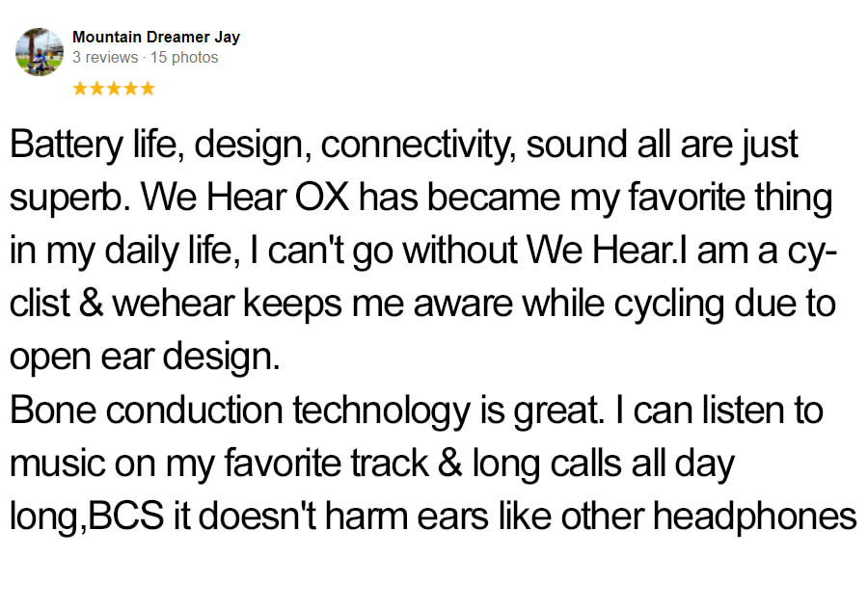
Task: Click the fifth yellow rating star
Action: pyautogui.click(x=148, y=89)
